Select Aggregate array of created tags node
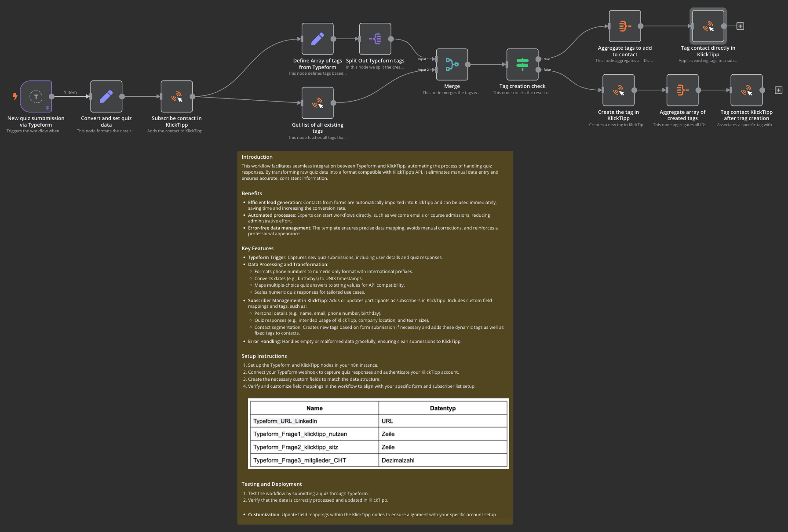This screenshot has height=532, width=788. click(x=682, y=90)
